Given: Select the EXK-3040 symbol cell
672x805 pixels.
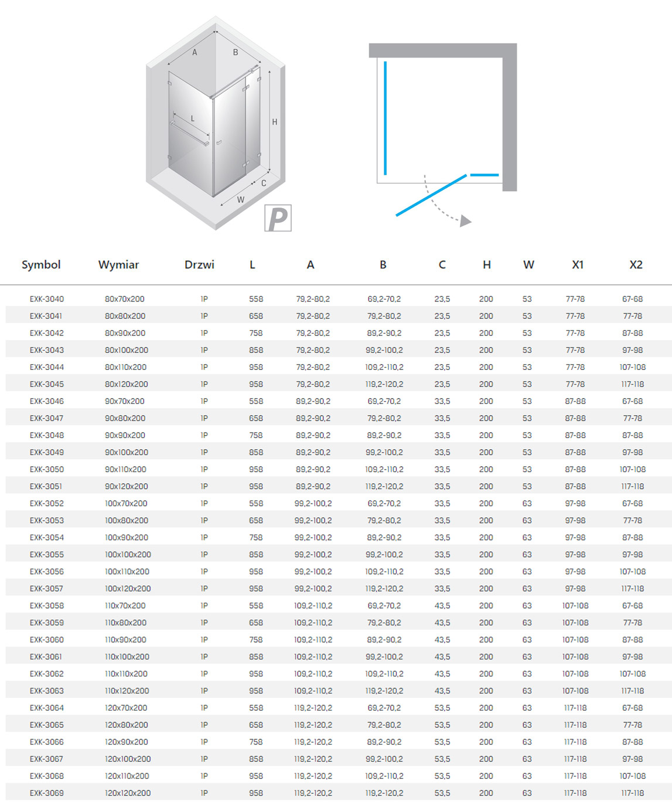Looking at the screenshot, I should pyautogui.click(x=47, y=299).
